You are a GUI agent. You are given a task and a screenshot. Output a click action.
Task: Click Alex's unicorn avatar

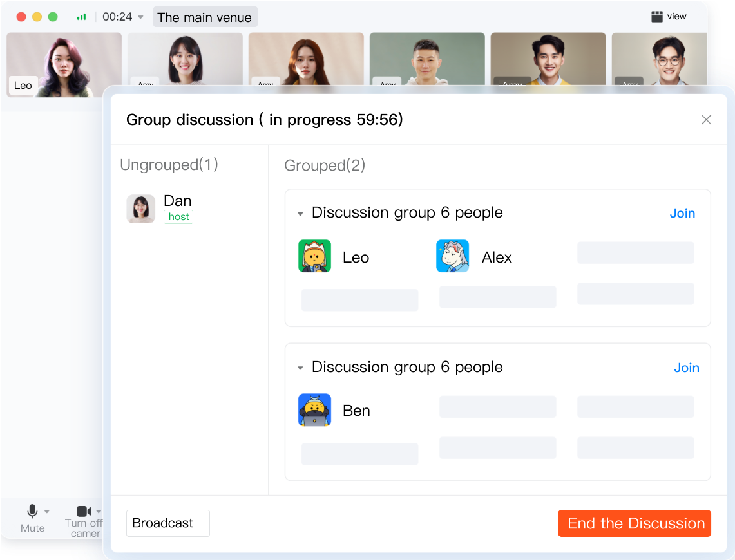tap(452, 256)
